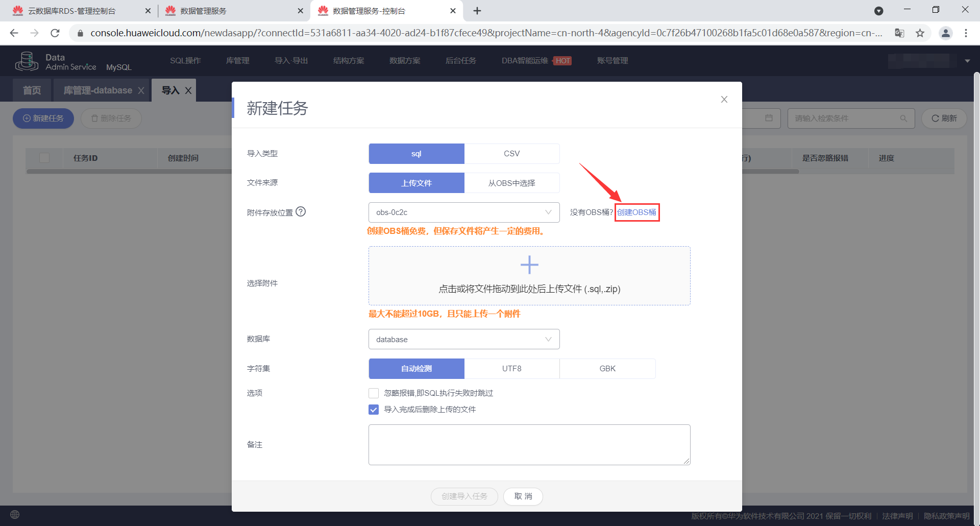Choose 从OBS中选择 as file source
The image size is (980, 526).
click(x=512, y=183)
